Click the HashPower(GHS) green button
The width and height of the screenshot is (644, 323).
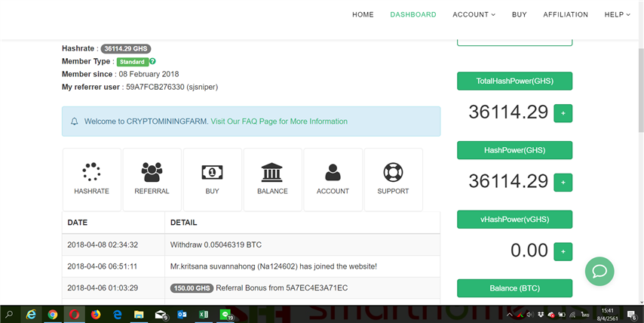pyautogui.click(x=514, y=150)
